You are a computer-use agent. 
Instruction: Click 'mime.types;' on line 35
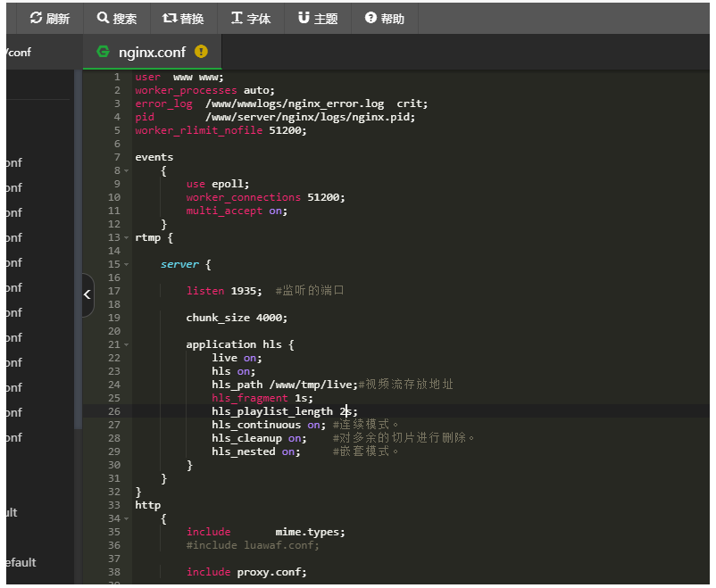tap(310, 533)
